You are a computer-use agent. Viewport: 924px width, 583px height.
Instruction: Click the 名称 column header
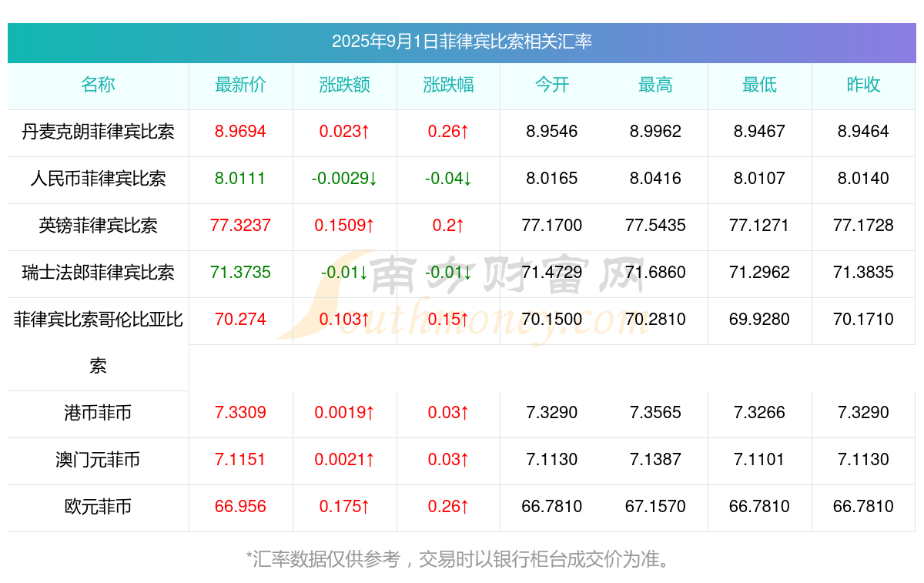pos(98,85)
